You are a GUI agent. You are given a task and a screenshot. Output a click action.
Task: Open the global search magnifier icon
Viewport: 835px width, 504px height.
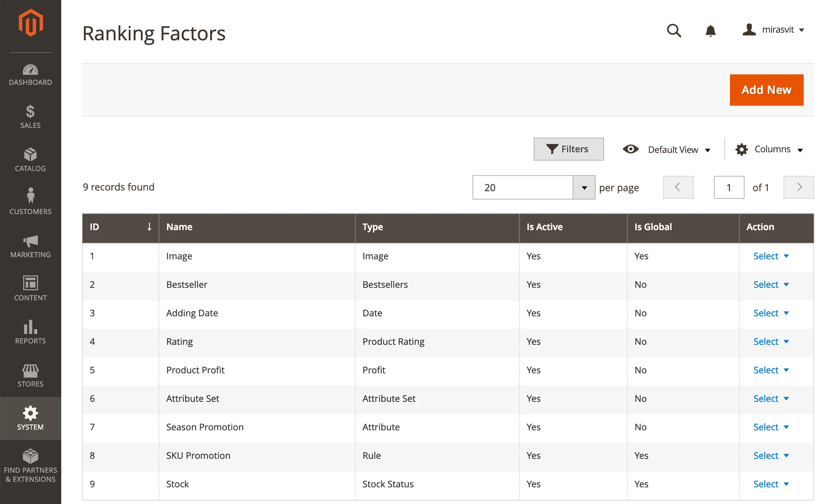[674, 31]
